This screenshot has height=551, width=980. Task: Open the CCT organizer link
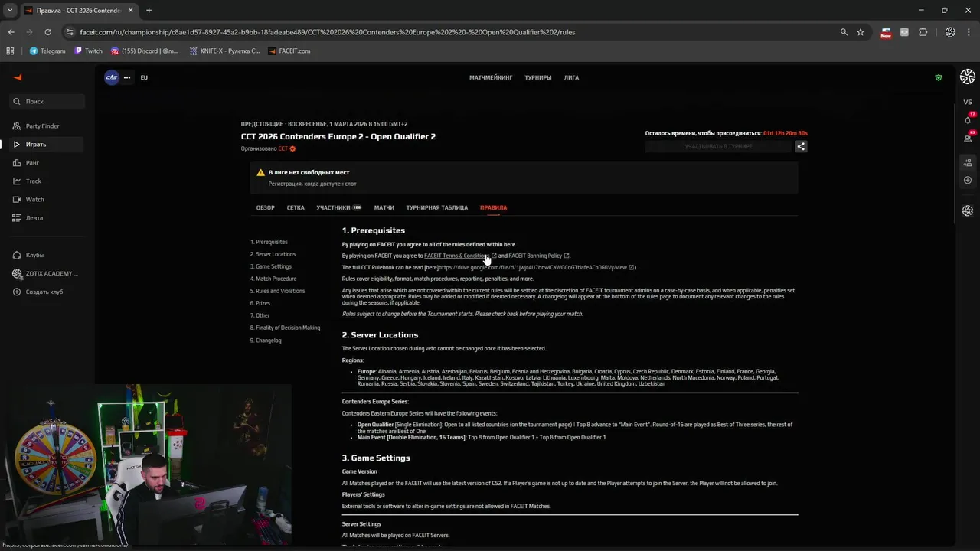(283, 148)
